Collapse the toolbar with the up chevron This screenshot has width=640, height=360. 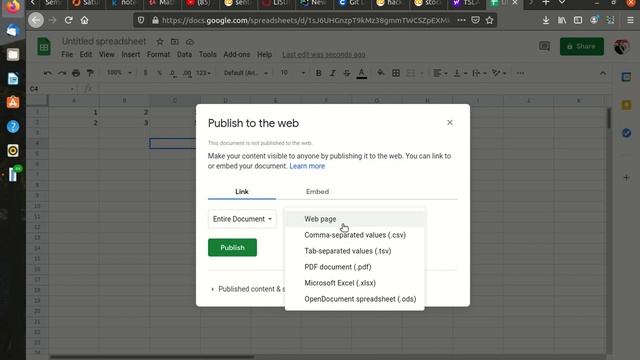pos(603,73)
